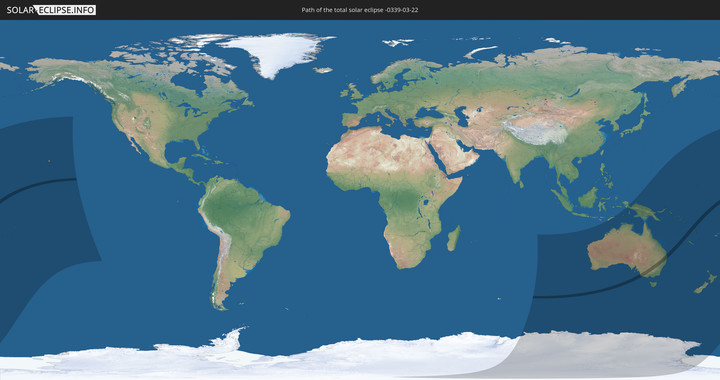Click the totality path line crossing southeast Australia
Viewport: 720px width, 380px height.
[x=652, y=266]
